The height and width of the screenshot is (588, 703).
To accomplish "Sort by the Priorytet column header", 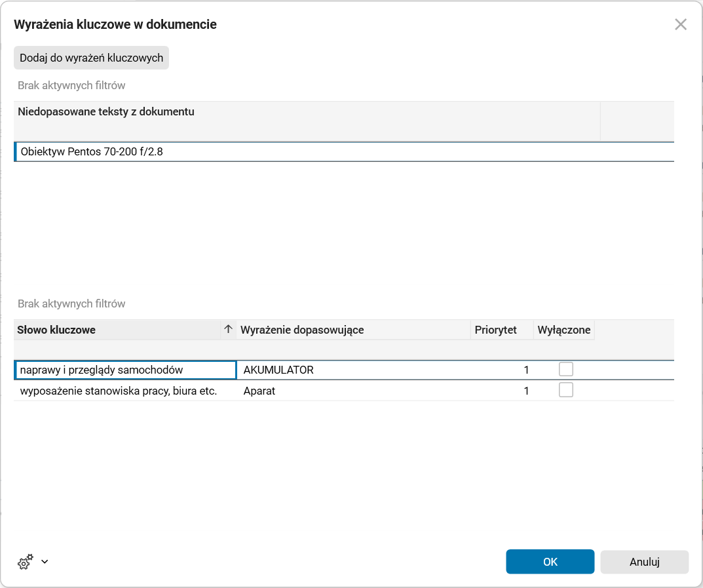I will tap(496, 330).
